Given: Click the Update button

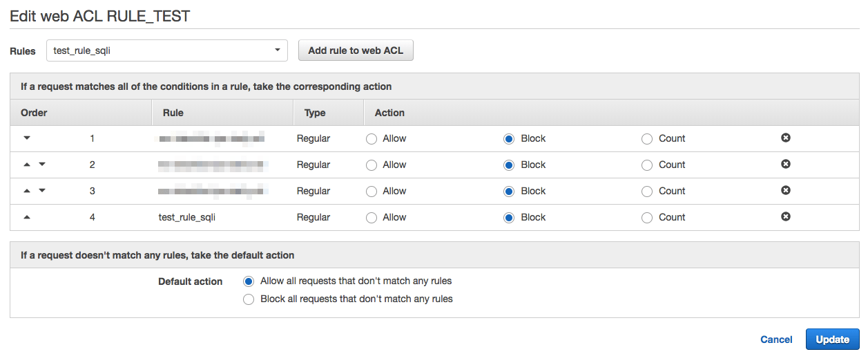Looking at the screenshot, I should (832, 339).
